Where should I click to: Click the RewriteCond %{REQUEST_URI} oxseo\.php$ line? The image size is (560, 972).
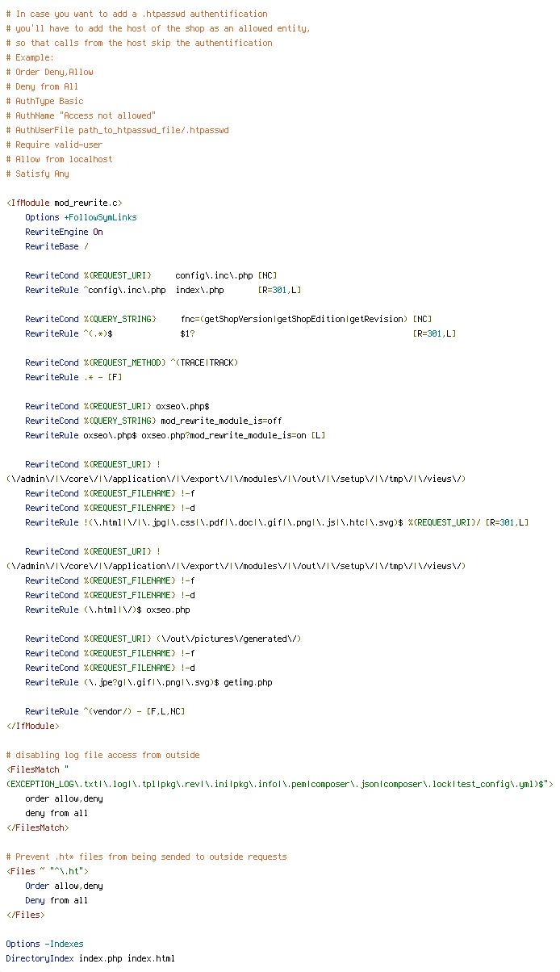tap(117, 406)
